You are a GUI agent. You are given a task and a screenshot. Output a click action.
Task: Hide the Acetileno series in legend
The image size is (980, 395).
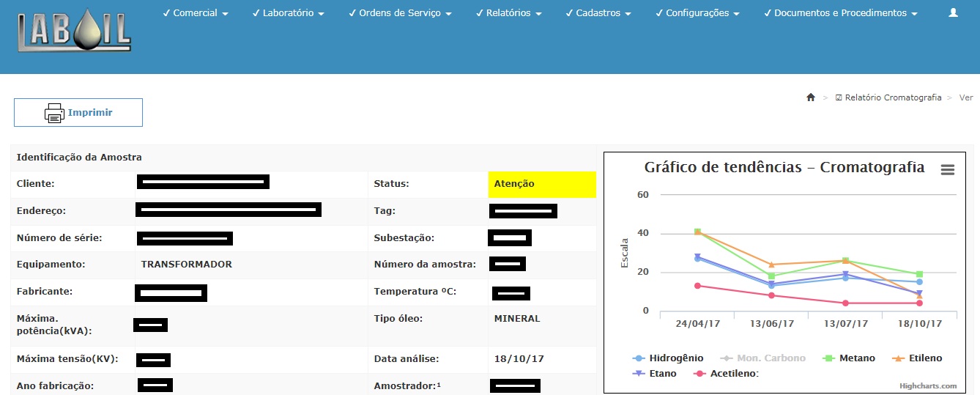[x=727, y=374]
